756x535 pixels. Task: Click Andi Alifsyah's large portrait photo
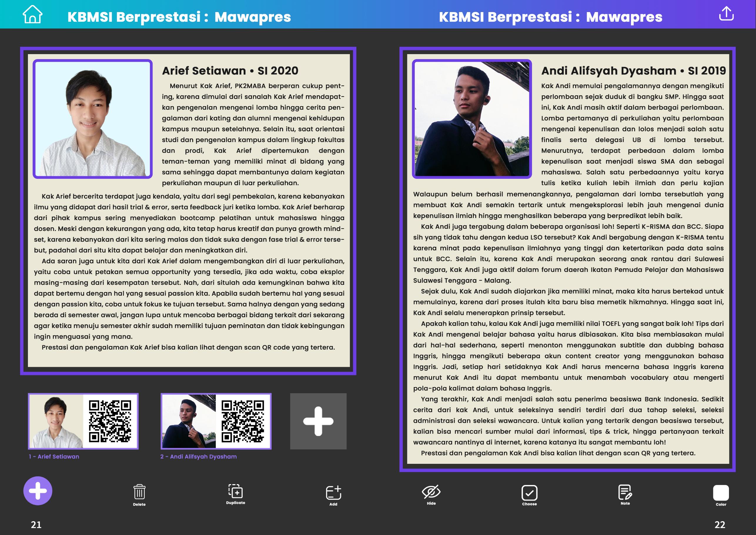tap(471, 119)
